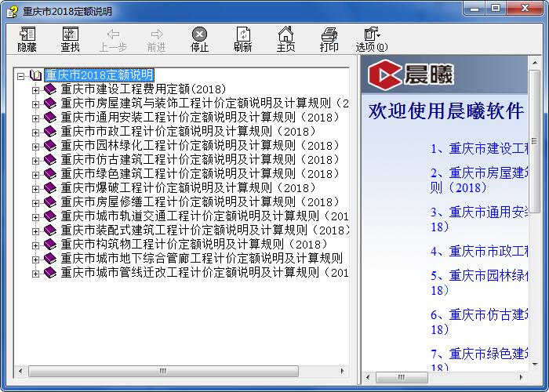Click book icon beside 城市地下综合管廊工程 entry

coord(50,258)
